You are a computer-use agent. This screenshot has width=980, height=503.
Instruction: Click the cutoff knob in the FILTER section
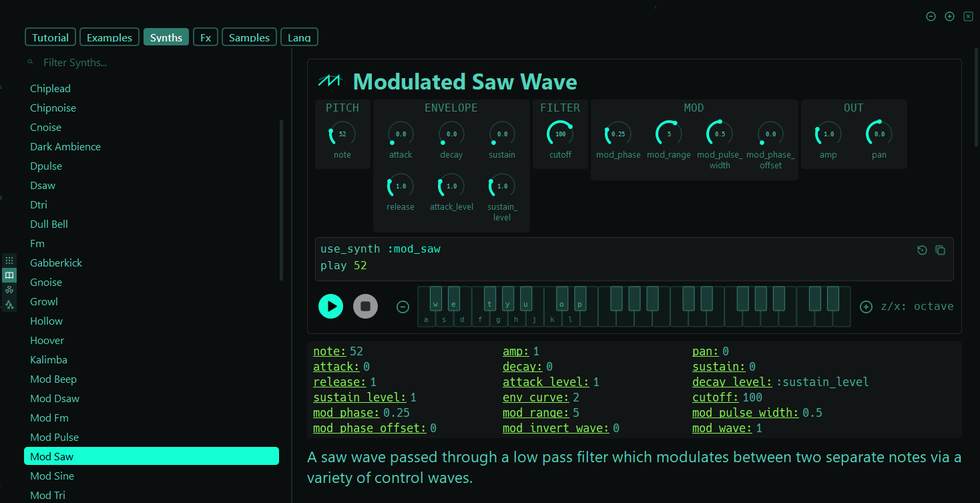click(x=560, y=134)
